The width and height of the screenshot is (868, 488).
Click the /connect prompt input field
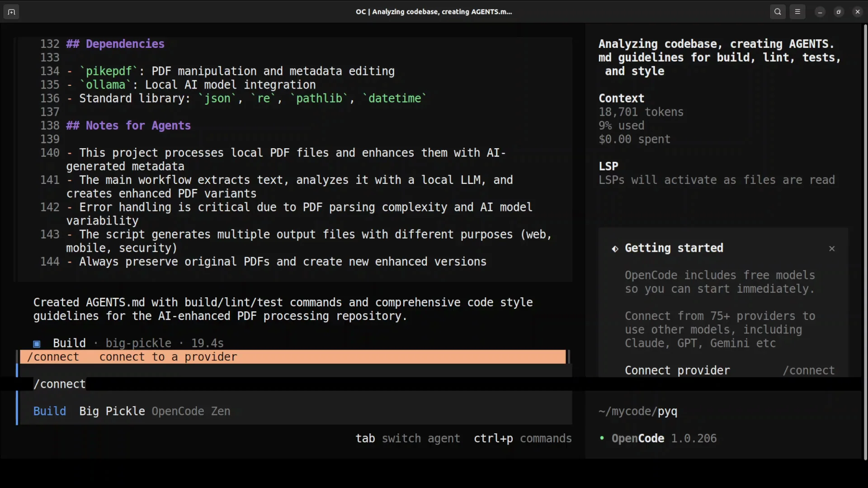tap(271, 384)
